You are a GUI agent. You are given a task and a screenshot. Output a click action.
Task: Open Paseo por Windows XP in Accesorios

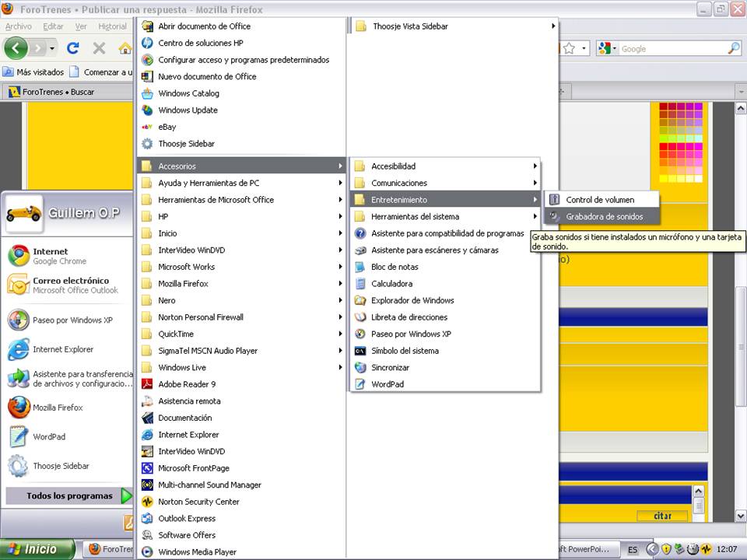click(x=445, y=334)
